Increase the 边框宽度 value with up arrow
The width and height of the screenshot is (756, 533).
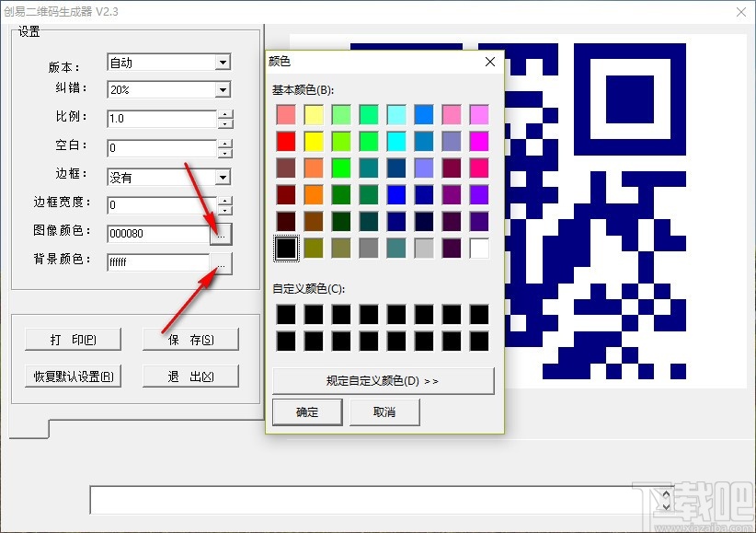click(x=224, y=201)
